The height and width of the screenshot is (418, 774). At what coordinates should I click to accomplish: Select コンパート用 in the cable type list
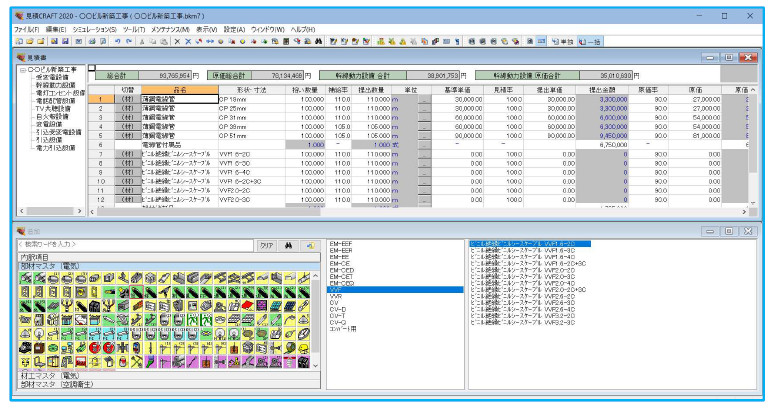pos(343,329)
